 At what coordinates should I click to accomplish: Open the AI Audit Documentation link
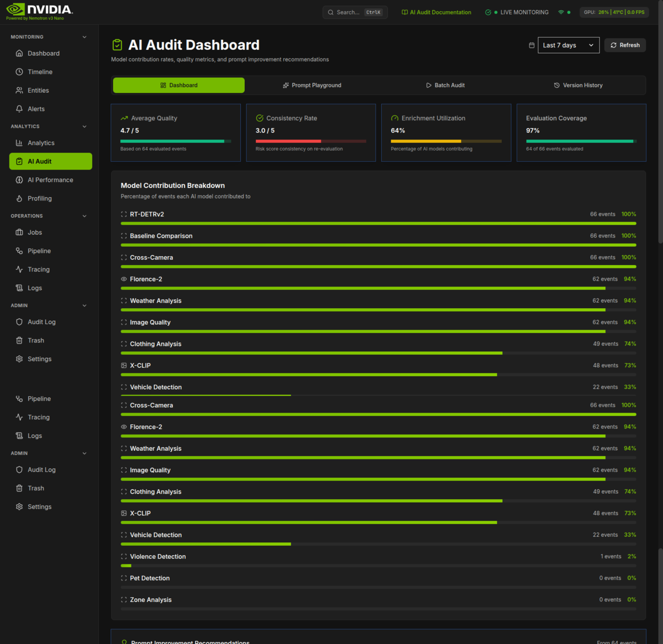436,12
